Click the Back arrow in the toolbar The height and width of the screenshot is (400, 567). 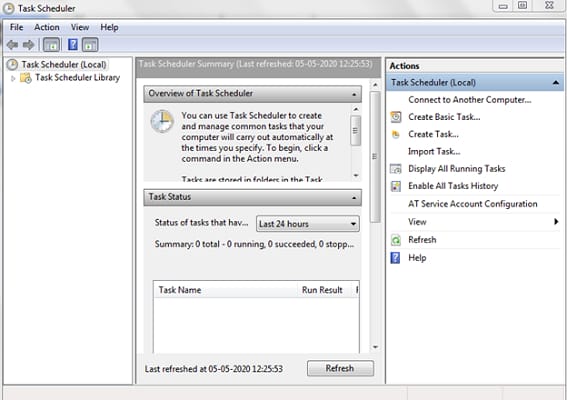click(12, 45)
